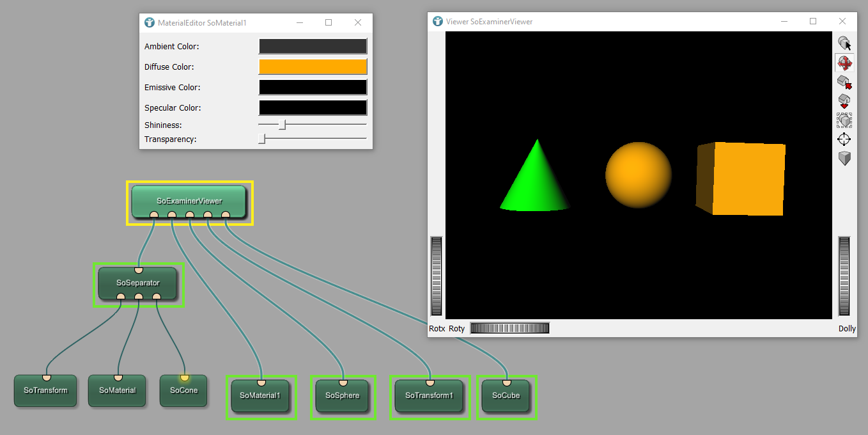Click the Roty thumbwheel
868x435 pixels.
(509, 328)
